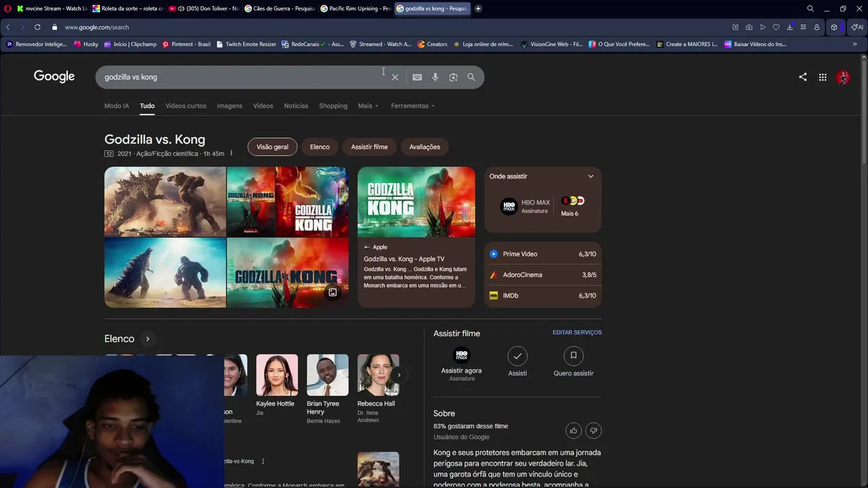Image resolution: width=868 pixels, height=488 pixels.
Task: Switch to Cães de Guerra browser tab
Action: point(279,9)
